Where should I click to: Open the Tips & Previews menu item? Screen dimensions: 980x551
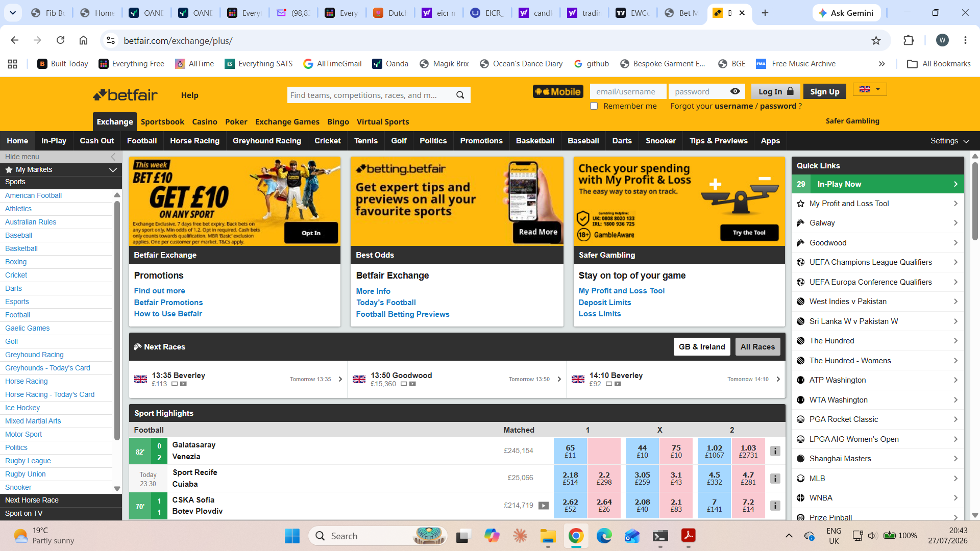(718, 141)
